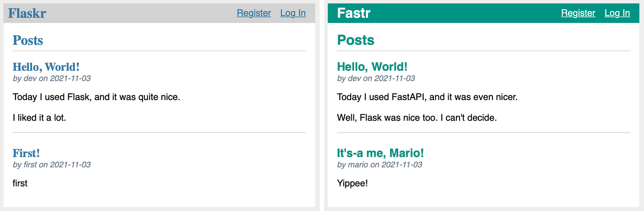
Task: Click the "Today I used FastAPI" paragraph
Action: (x=427, y=97)
